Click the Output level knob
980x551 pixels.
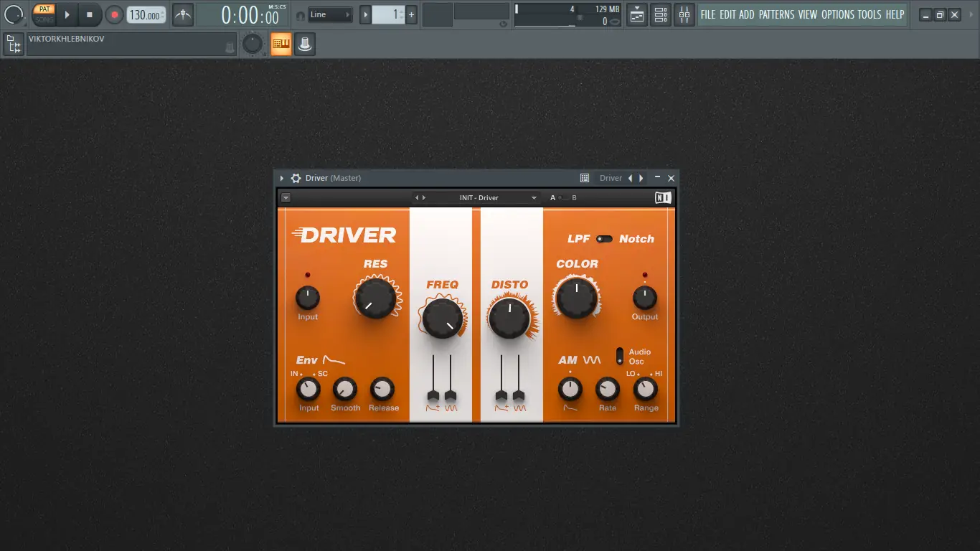point(645,298)
